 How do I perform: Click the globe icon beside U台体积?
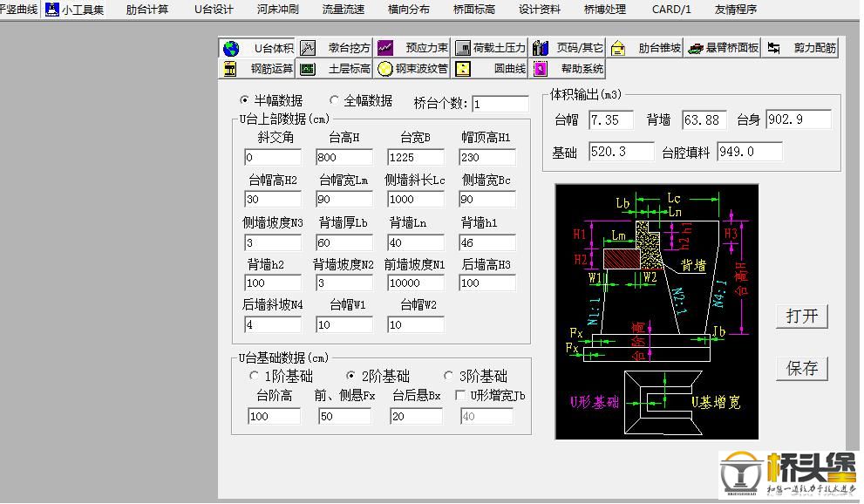(x=231, y=49)
